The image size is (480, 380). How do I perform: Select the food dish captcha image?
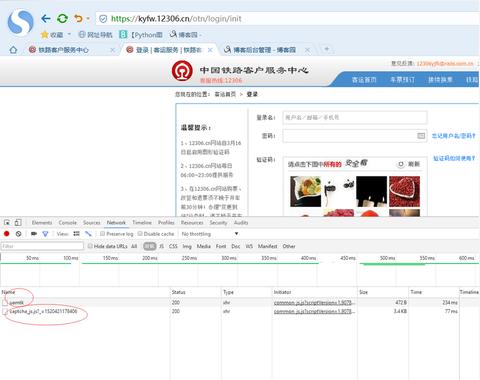(305, 192)
